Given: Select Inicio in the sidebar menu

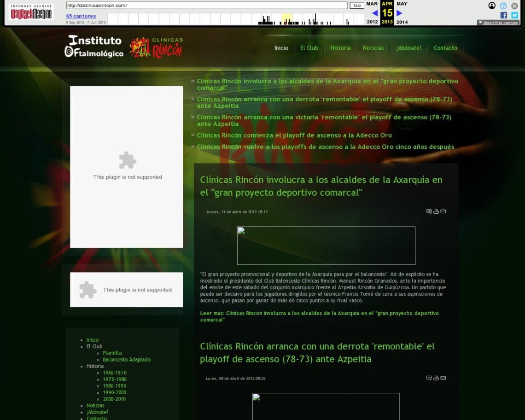Looking at the screenshot, I should [x=93, y=340].
